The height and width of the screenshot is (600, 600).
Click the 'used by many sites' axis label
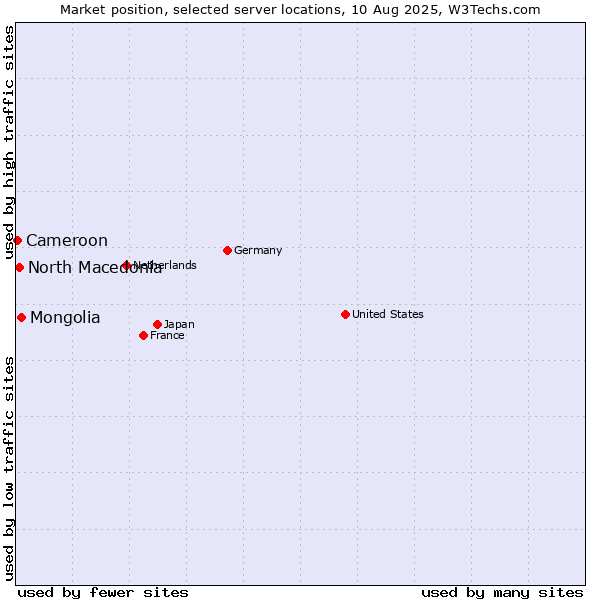click(502, 593)
